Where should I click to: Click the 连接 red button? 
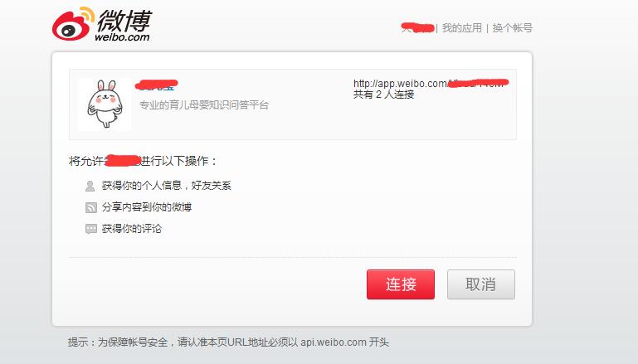point(401,284)
